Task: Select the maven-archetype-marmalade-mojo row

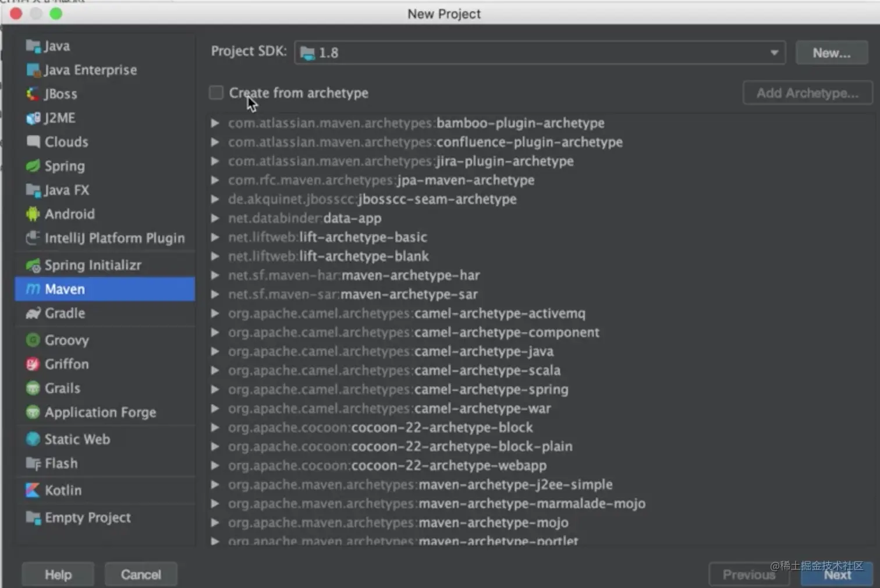Action: click(x=541, y=504)
